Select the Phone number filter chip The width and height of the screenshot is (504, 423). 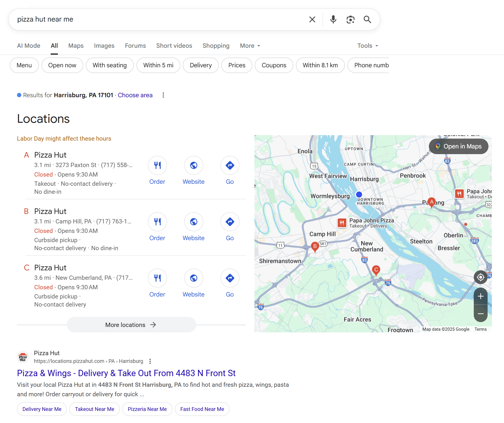coord(368,65)
